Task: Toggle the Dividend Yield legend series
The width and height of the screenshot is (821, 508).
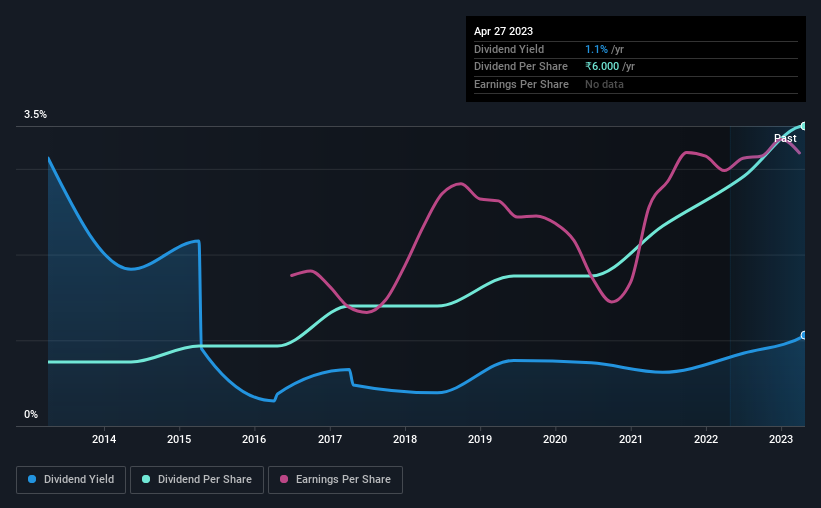Action: tap(71, 480)
